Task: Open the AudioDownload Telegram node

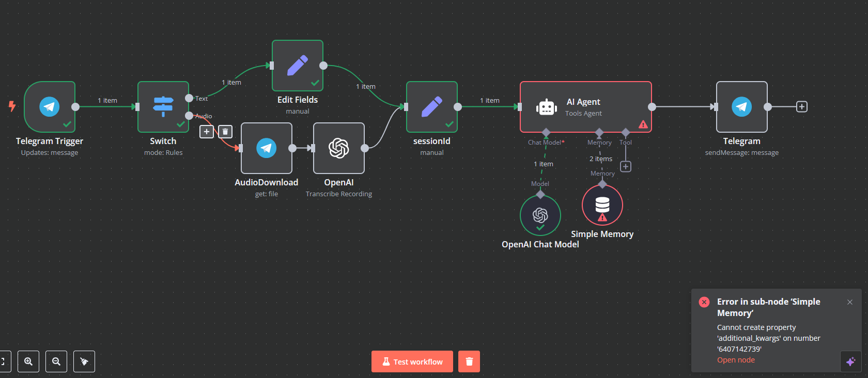Action: pyautogui.click(x=267, y=148)
